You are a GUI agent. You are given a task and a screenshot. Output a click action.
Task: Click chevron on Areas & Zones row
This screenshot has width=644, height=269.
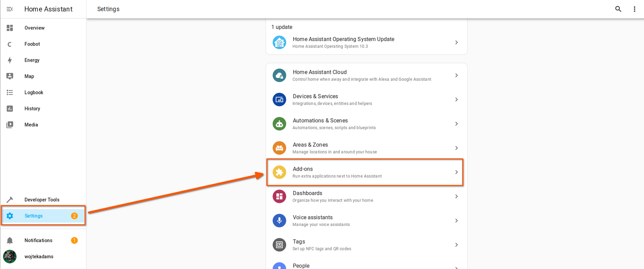456,148
